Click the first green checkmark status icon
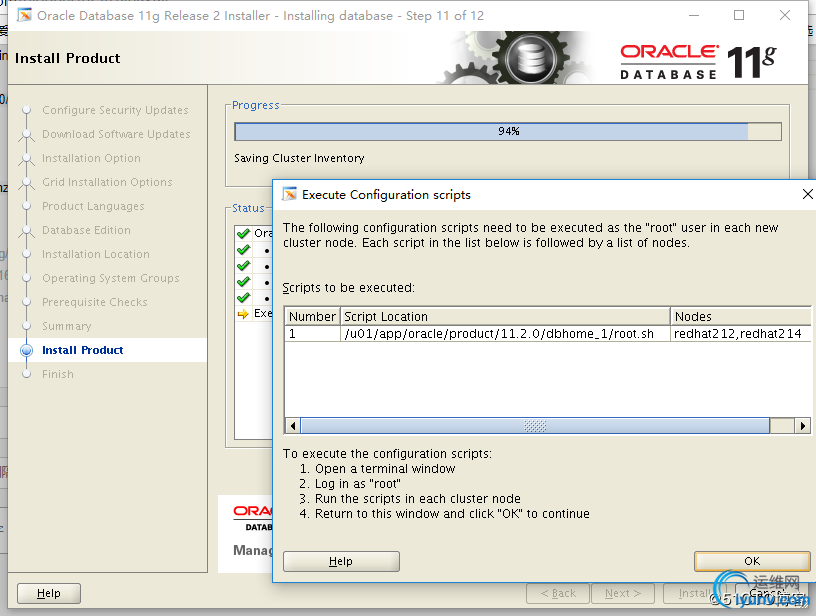 [x=243, y=233]
